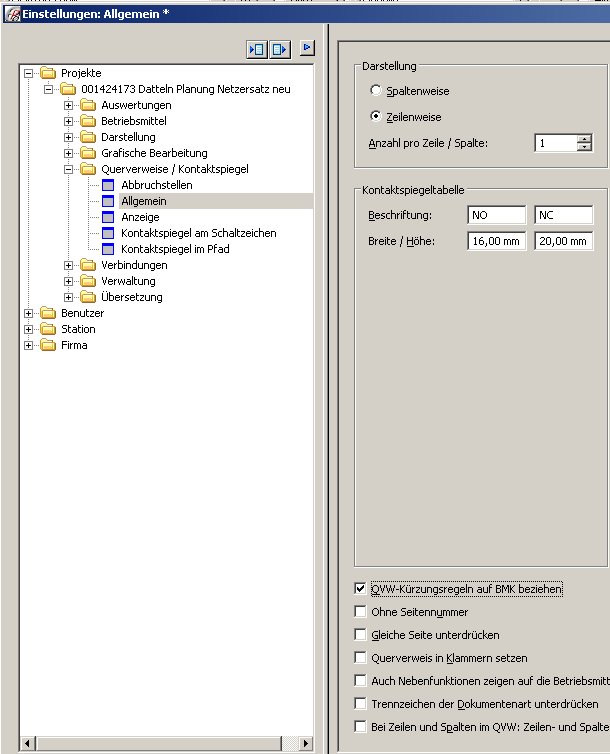Expand the Station node

click(x=28, y=329)
